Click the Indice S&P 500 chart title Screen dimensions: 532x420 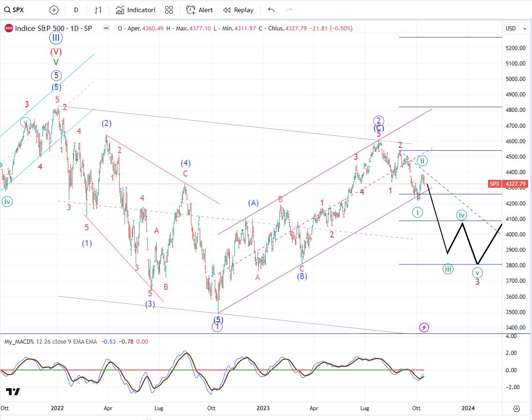pos(53,29)
